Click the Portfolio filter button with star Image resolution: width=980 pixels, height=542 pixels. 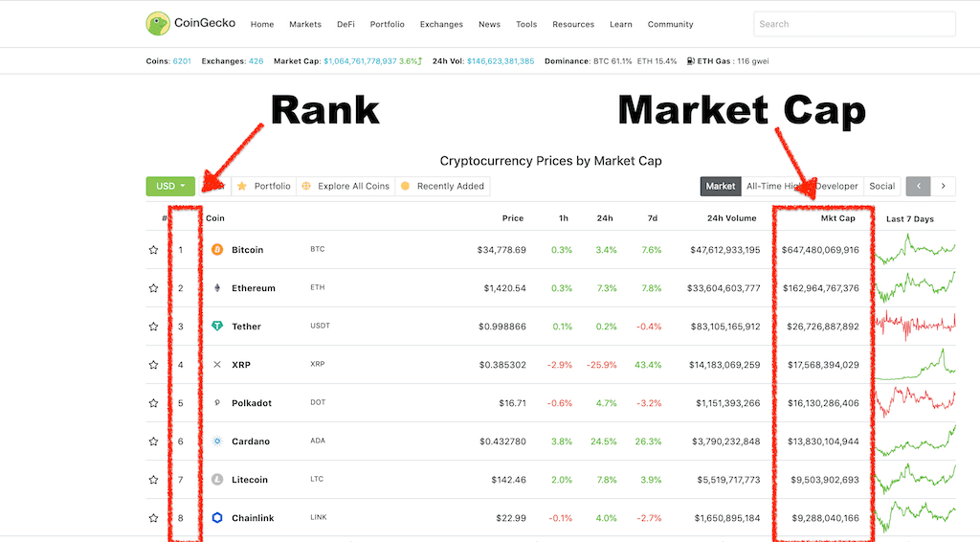click(264, 186)
